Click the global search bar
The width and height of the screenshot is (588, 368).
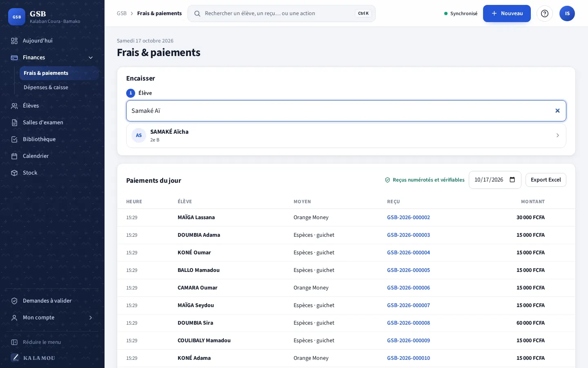click(x=281, y=13)
